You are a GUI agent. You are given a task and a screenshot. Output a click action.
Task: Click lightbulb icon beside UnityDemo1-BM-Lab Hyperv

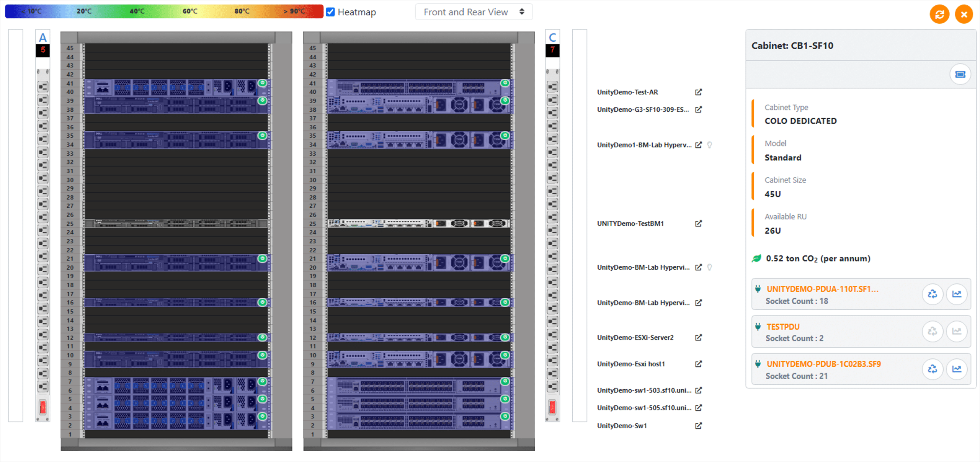709,145
